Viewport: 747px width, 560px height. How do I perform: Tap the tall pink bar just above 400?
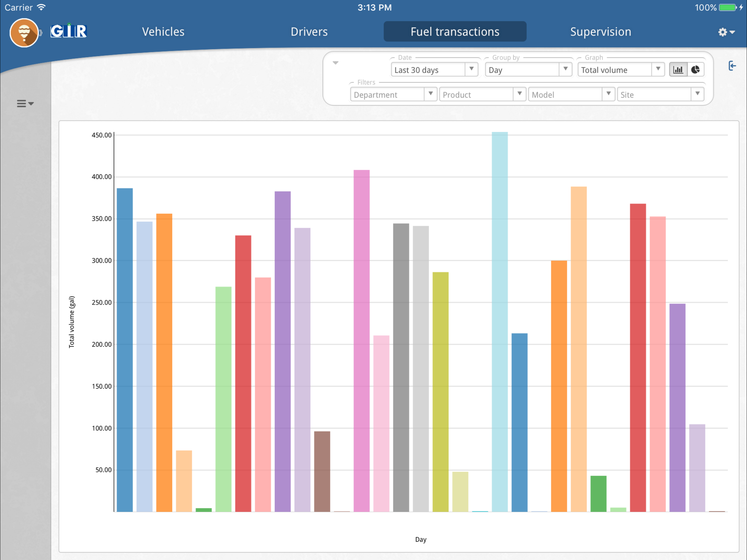[361, 340]
